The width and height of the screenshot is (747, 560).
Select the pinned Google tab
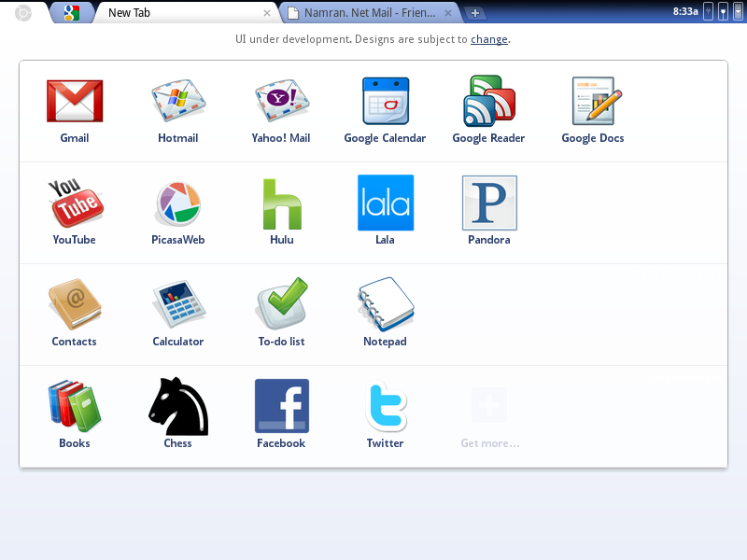point(72,13)
